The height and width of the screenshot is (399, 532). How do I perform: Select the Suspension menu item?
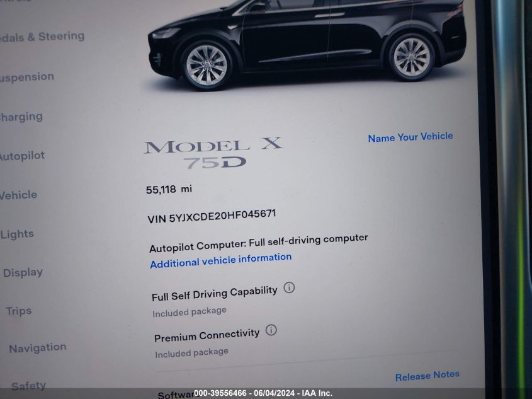click(27, 77)
